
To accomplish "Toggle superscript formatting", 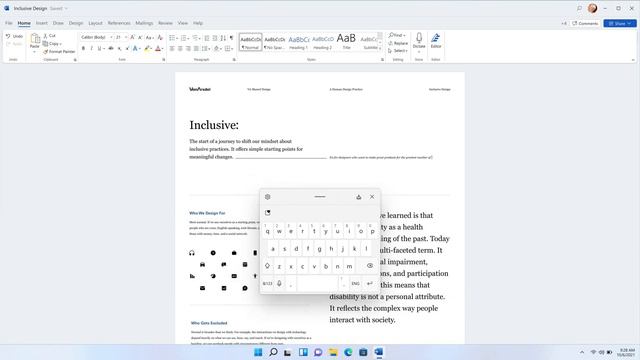I will [x=127, y=49].
